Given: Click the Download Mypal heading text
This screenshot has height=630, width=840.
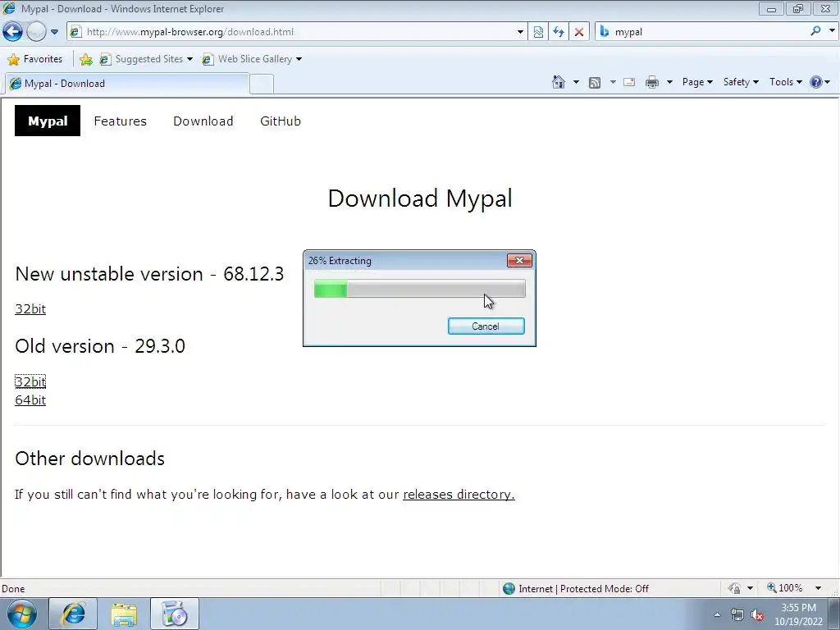Looking at the screenshot, I should pos(420,199).
